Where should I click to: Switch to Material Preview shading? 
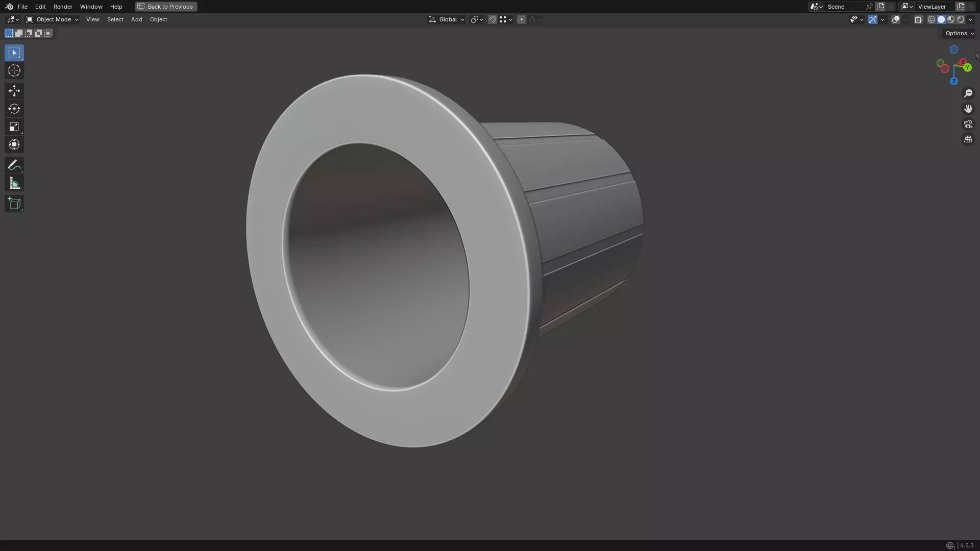tap(951, 19)
